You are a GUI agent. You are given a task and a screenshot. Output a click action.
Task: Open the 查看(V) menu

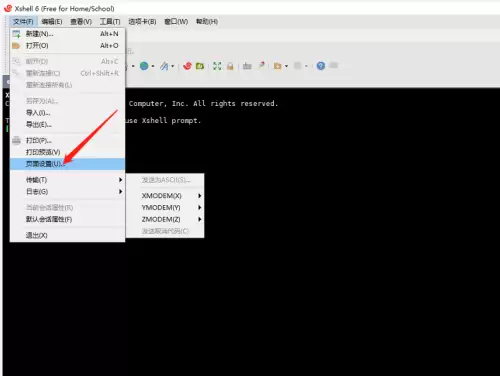[x=81, y=22]
